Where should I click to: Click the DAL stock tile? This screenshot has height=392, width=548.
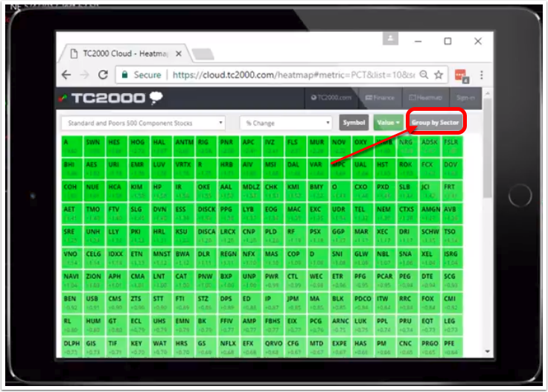click(x=296, y=169)
